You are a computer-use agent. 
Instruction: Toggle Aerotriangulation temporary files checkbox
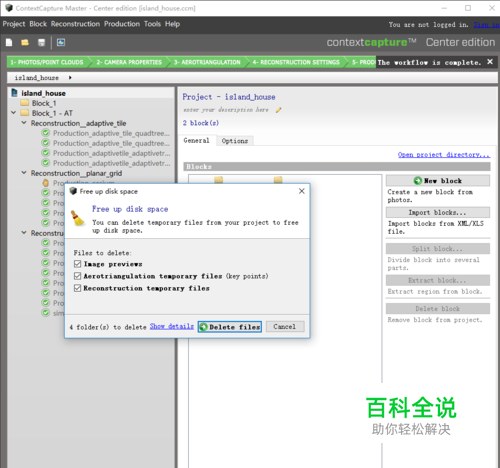pyautogui.click(x=77, y=276)
